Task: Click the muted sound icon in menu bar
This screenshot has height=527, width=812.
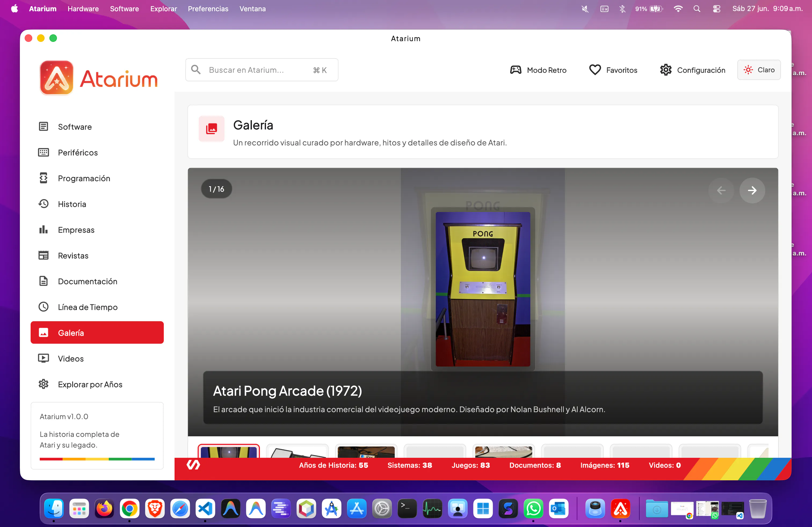Action: (585, 9)
